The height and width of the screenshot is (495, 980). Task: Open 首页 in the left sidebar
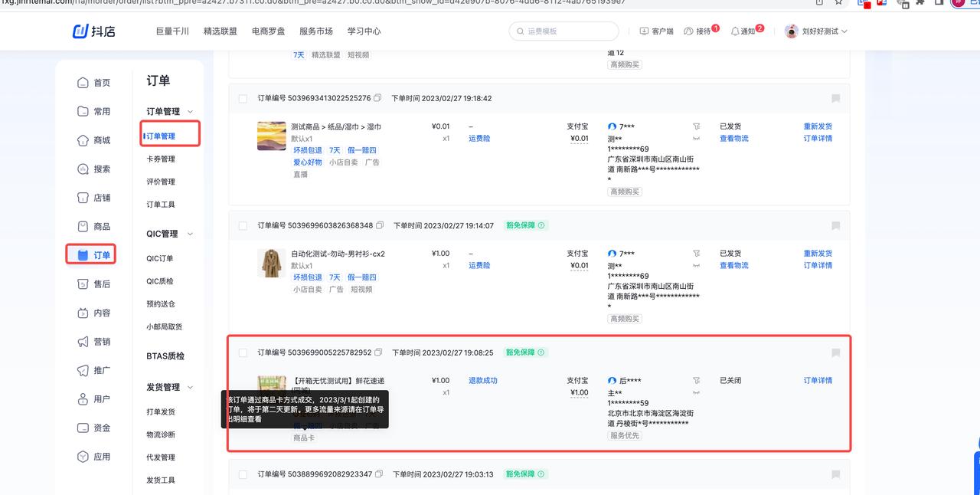pyautogui.click(x=93, y=83)
